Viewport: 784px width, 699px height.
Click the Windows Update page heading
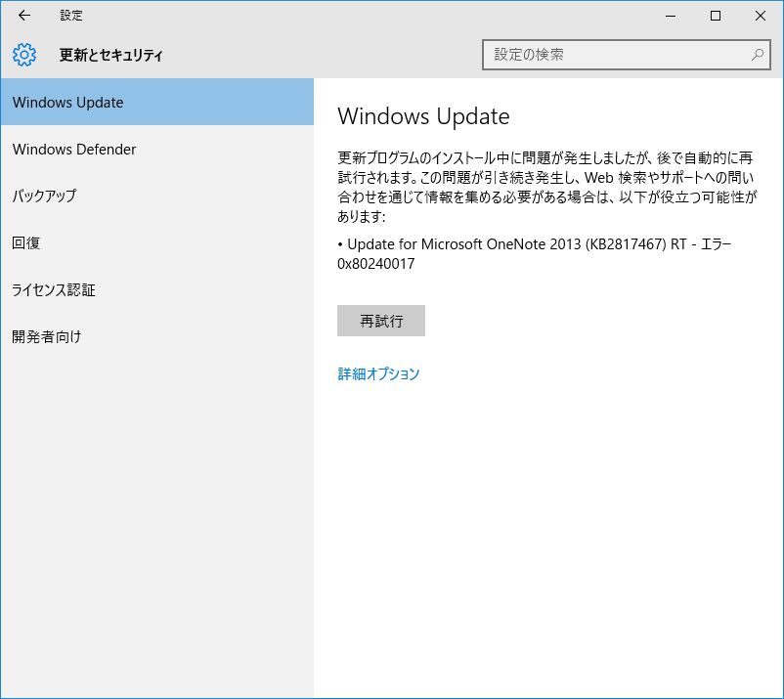(x=423, y=117)
